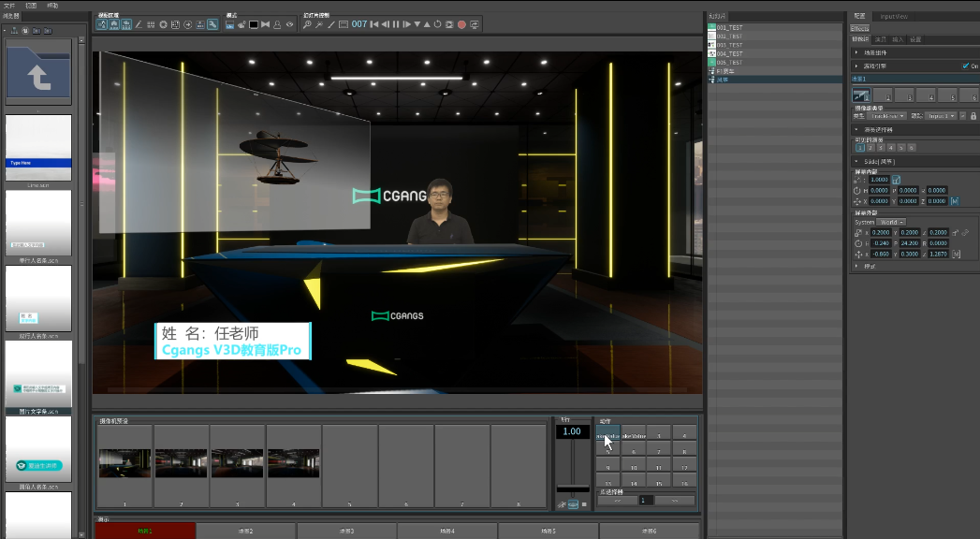Toggle the game engine On checkbox

[x=965, y=66]
